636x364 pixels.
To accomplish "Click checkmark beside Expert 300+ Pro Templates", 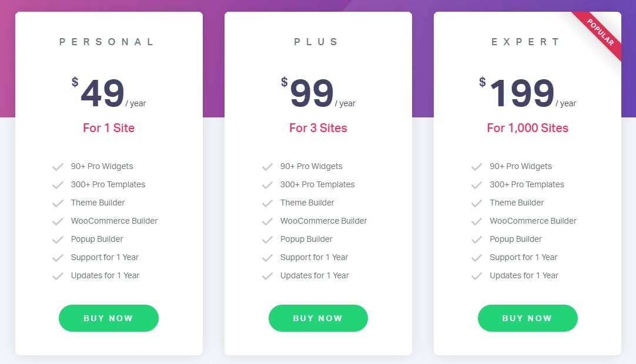I will pos(477,186).
